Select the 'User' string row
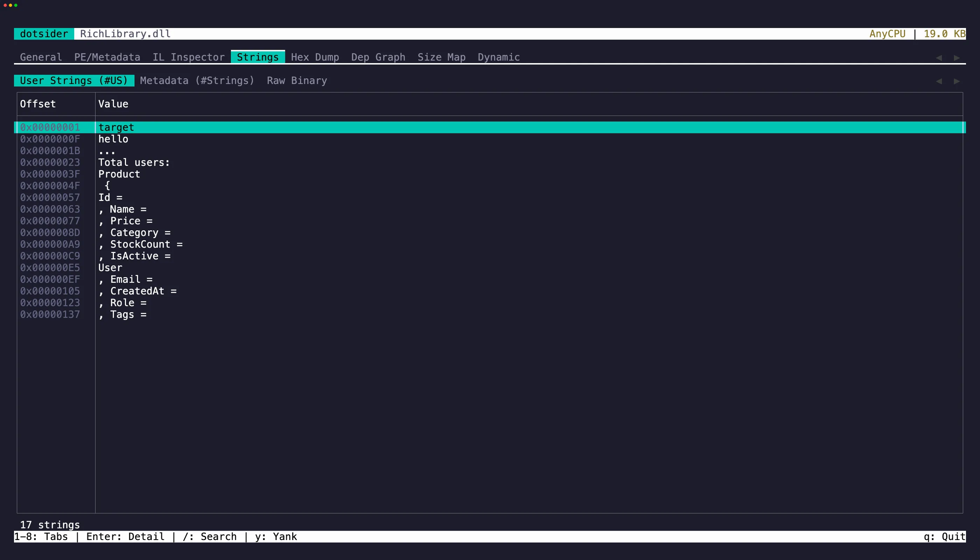 (x=490, y=268)
